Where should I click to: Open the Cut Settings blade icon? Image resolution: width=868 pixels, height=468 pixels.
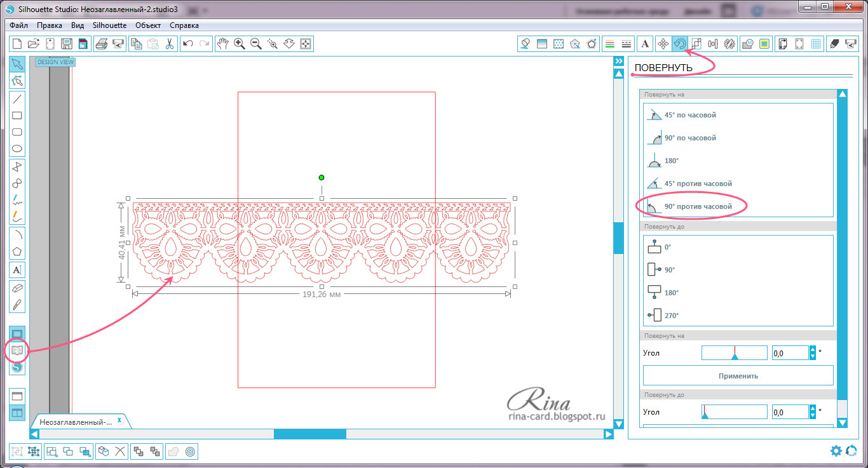pos(834,44)
